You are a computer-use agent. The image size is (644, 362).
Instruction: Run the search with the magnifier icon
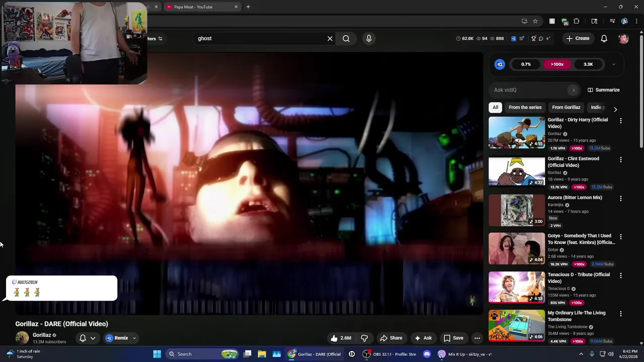coord(346,38)
